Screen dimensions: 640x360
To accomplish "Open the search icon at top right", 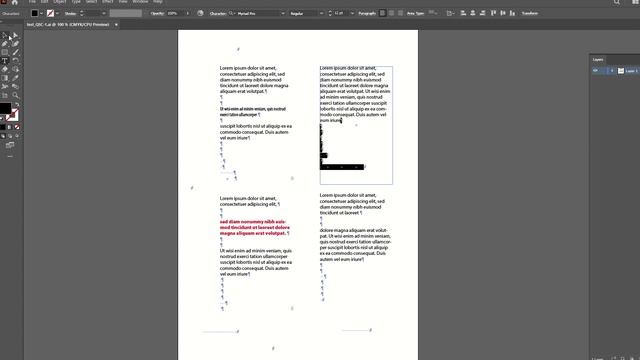I will 617,2.
